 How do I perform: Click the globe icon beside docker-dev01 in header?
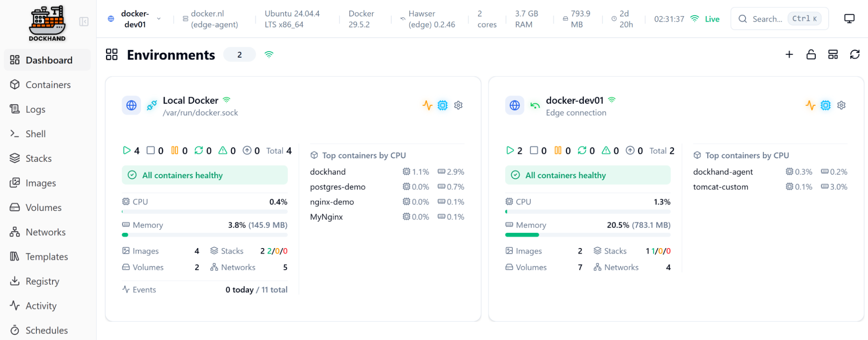111,19
